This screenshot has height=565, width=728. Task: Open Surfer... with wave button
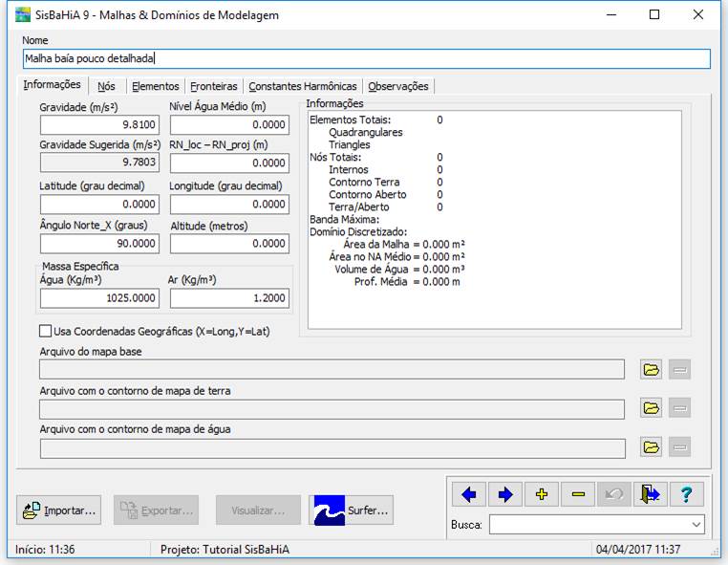[351, 511]
